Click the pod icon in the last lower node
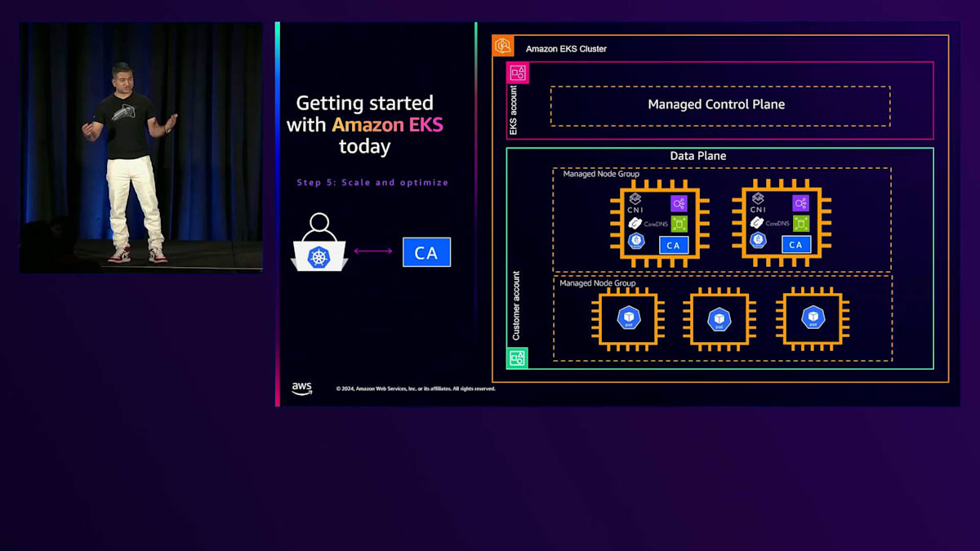Image resolution: width=980 pixels, height=551 pixels. pyautogui.click(x=813, y=318)
